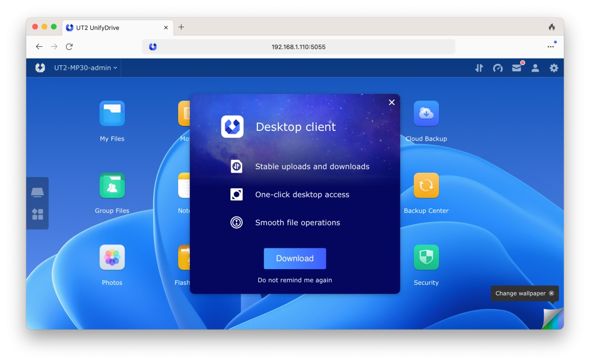This screenshot has width=590, height=364.
Task: Open the settings gear in header
Action: point(554,68)
